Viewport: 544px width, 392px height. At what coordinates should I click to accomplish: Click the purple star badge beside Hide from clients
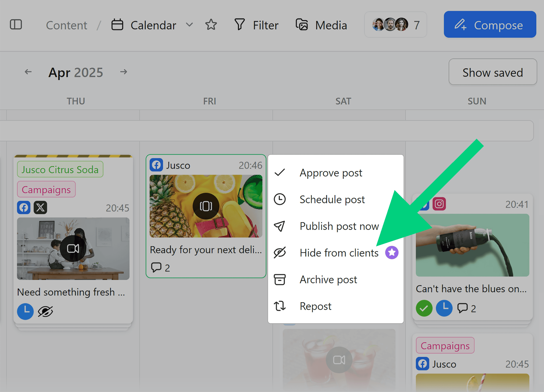click(392, 252)
